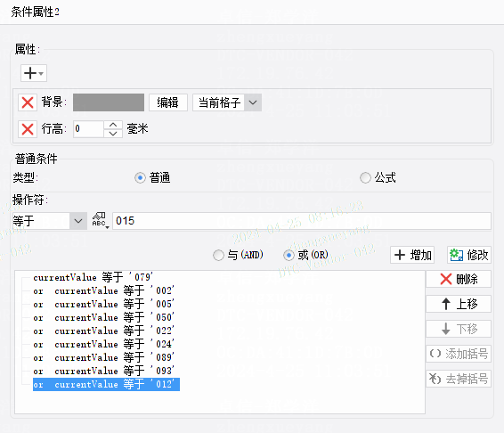This screenshot has width=504, height=433.
Task: Move condition up with 上移
Action: pyautogui.click(x=459, y=304)
